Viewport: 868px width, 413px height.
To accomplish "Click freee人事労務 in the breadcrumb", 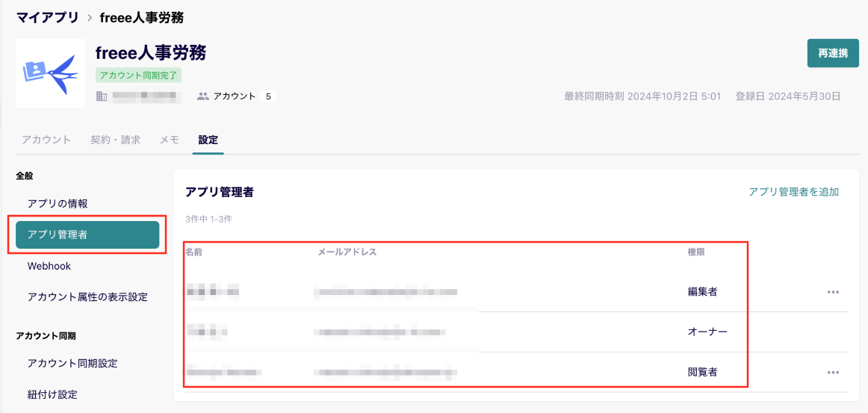I will click(142, 18).
